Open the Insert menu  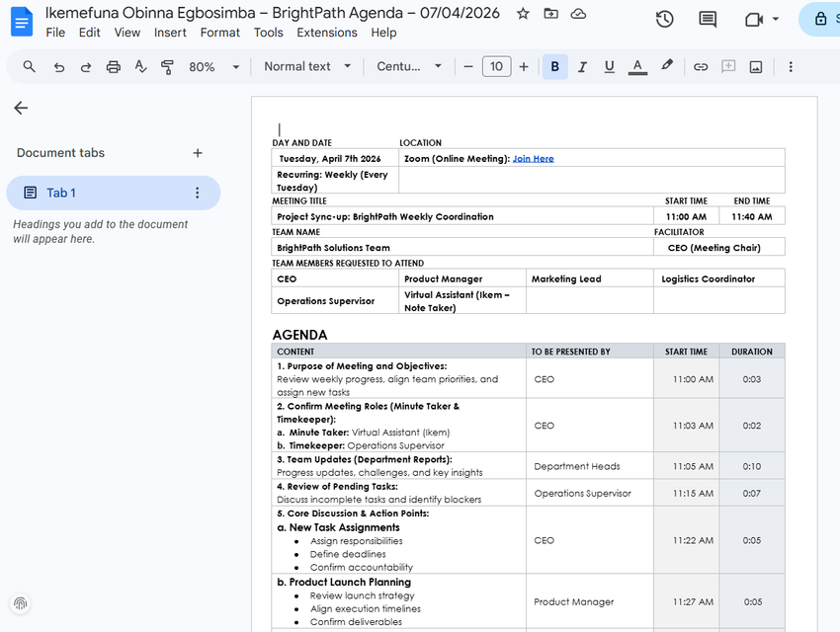(170, 33)
